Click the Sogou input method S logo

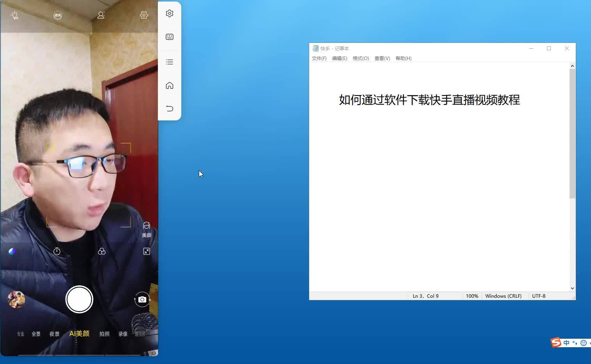(x=556, y=343)
